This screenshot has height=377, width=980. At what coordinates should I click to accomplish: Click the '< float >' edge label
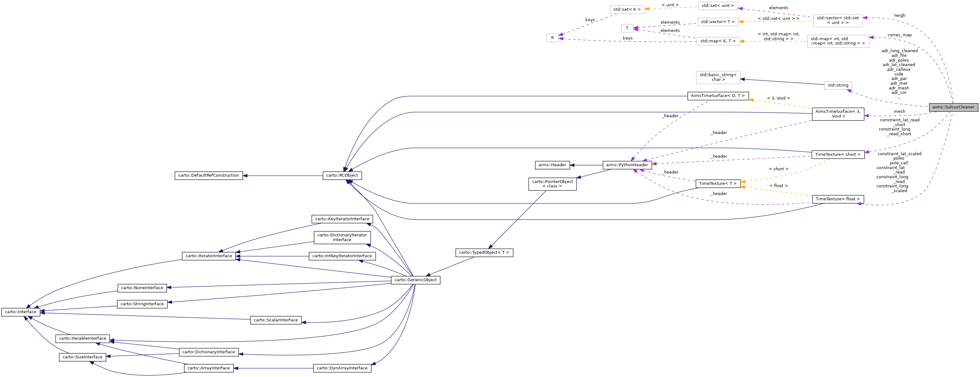pyautogui.click(x=778, y=186)
